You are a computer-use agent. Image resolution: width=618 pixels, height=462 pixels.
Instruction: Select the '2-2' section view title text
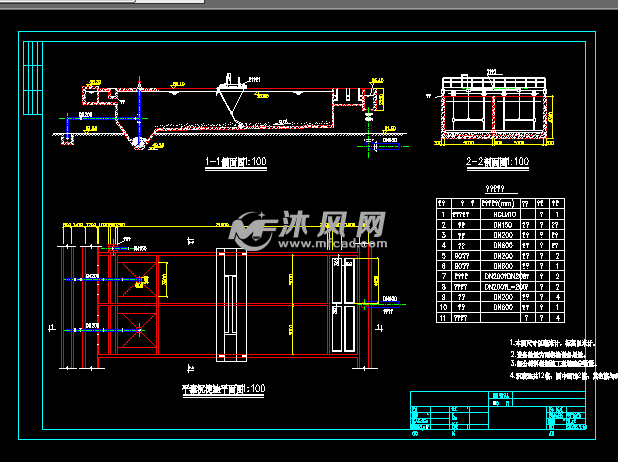[x=497, y=161]
